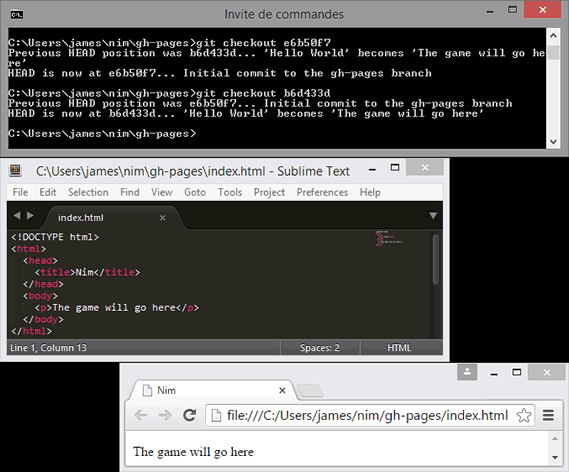The image size is (569, 472).
Task: Click the Chrome user profile icon
Action: [x=467, y=372]
